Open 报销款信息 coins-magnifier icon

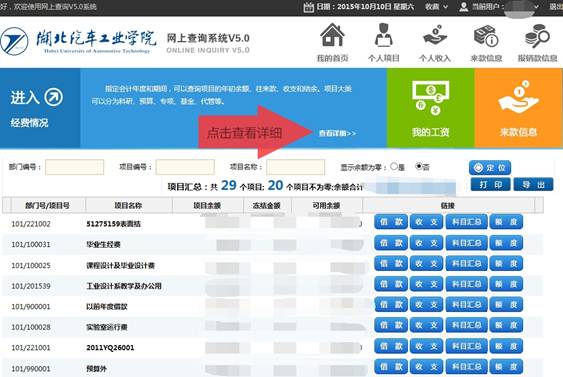[537, 36]
